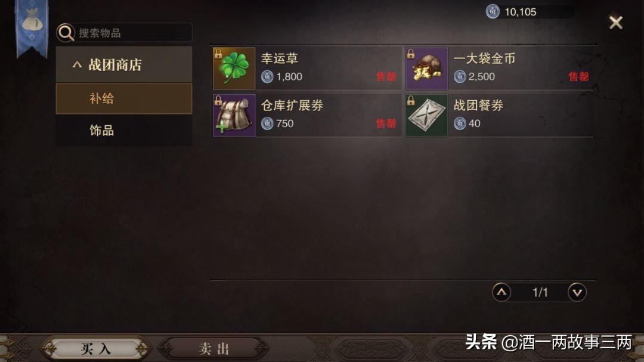644x362 pixels.
Task: Open the 战团餐券 item priced 40
Action: click(x=500, y=116)
